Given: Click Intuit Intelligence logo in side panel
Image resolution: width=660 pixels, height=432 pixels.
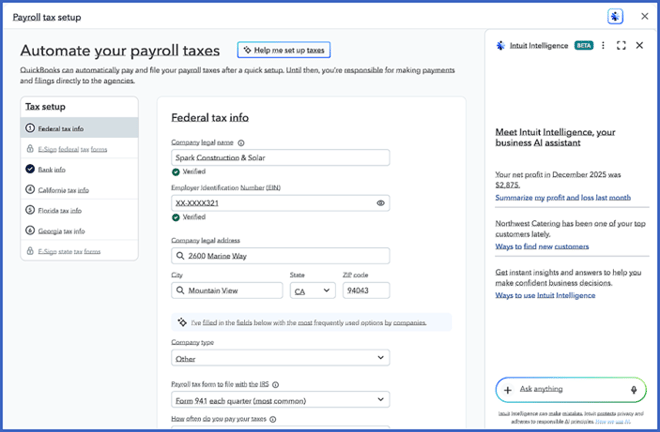Looking at the screenshot, I should [500, 45].
